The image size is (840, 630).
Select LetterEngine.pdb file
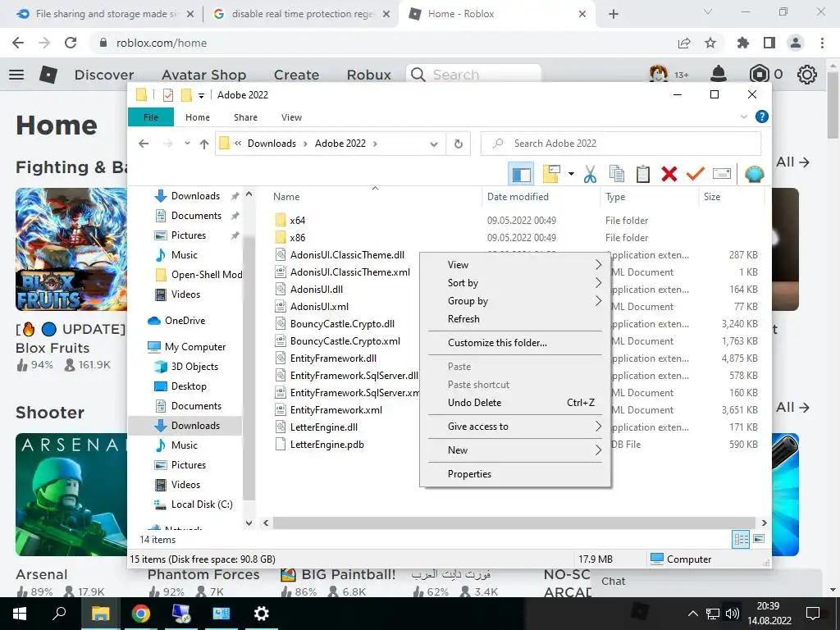tap(319, 445)
